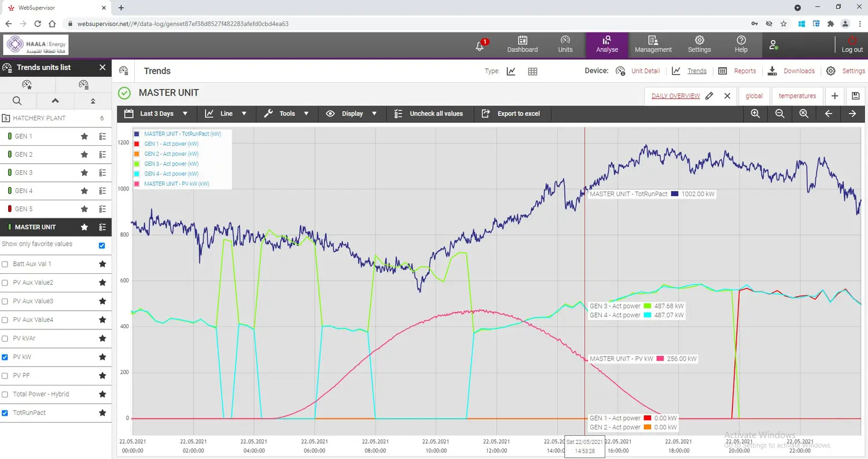The image size is (868, 459).
Task: Click the favorite star for TotRunPact
Action: [102, 413]
